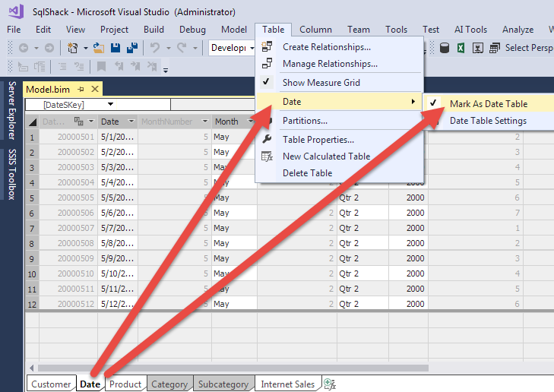Viewport: 554px width, 392px height.
Task: Open the Undo history dropdown arrow
Action: click(169, 48)
